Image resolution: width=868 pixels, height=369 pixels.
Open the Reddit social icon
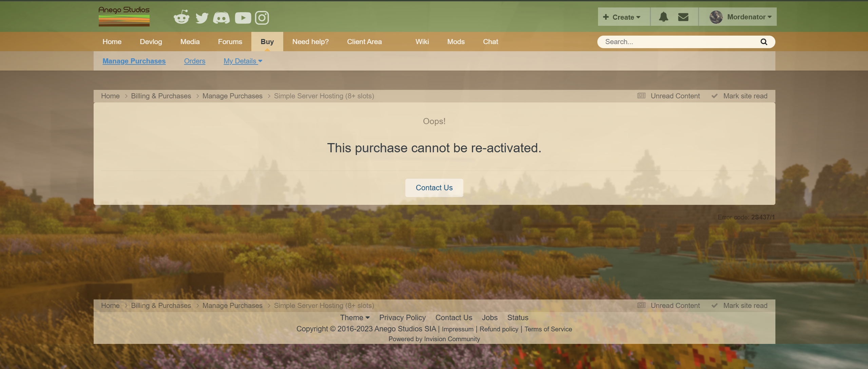coord(181,17)
